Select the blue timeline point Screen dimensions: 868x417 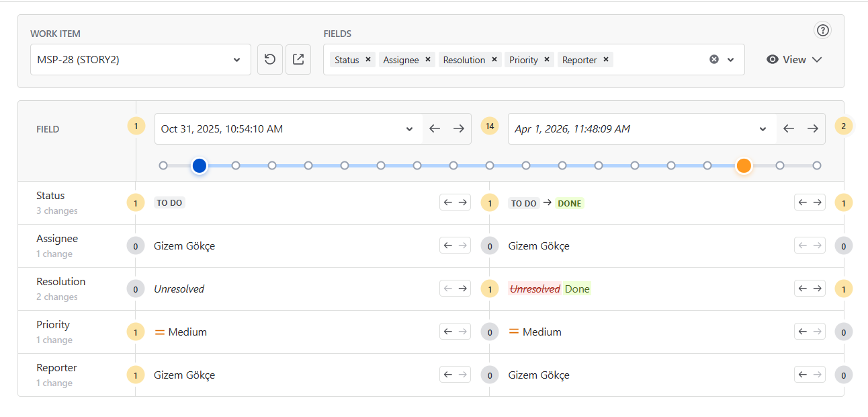pyautogui.click(x=199, y=165)
